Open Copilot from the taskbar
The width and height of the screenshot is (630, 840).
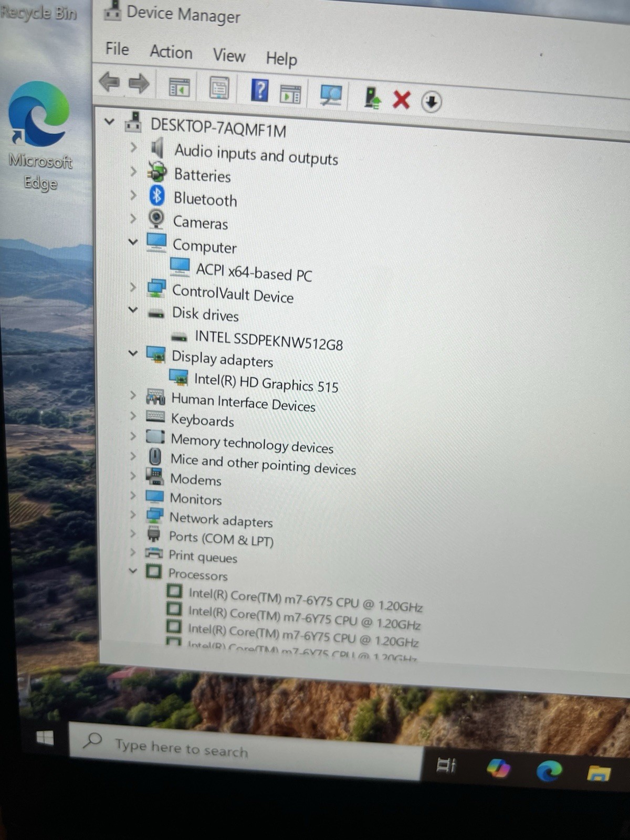[498, 768]
